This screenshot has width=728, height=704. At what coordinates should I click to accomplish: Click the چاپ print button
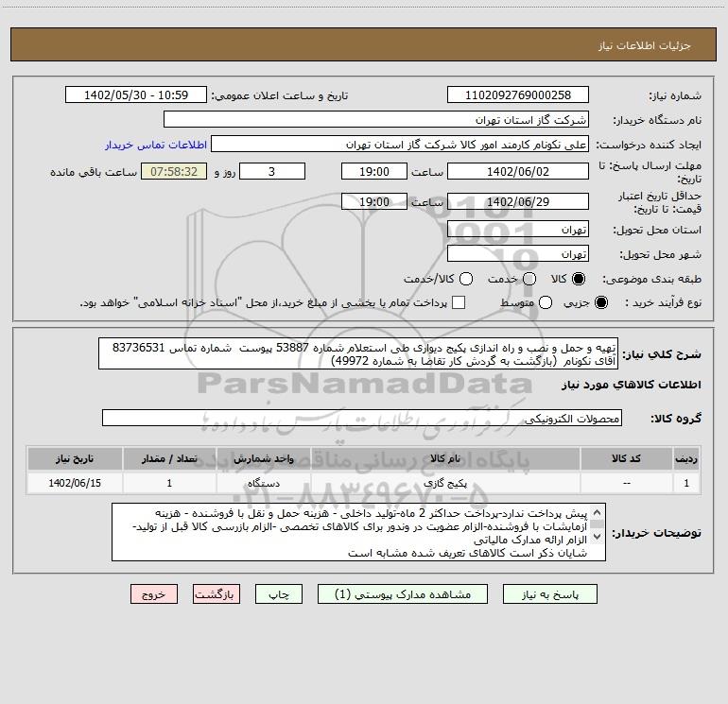click(279, 594)
